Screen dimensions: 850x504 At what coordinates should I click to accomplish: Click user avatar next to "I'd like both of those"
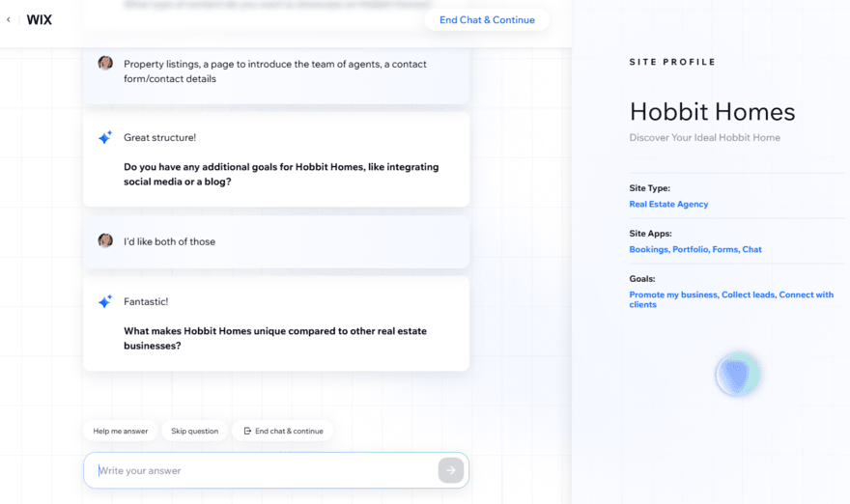point(105,241)
